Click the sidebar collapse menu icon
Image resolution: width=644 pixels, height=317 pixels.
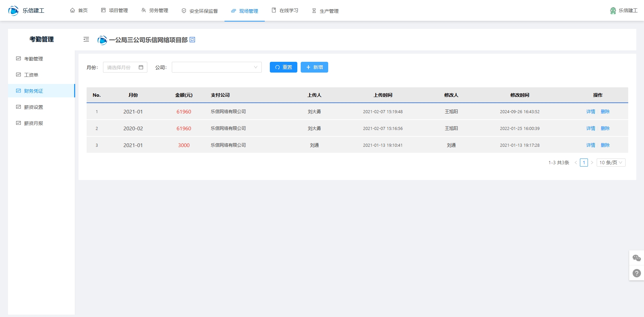86,40
